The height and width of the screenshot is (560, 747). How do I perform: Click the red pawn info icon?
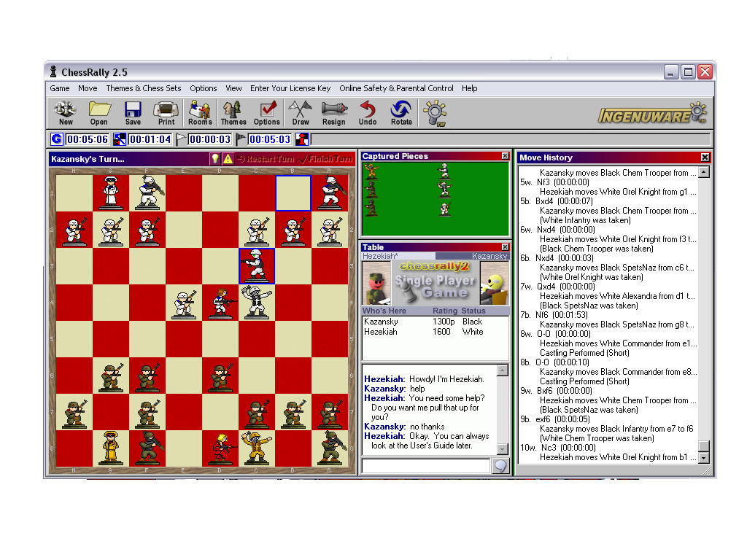301,139
